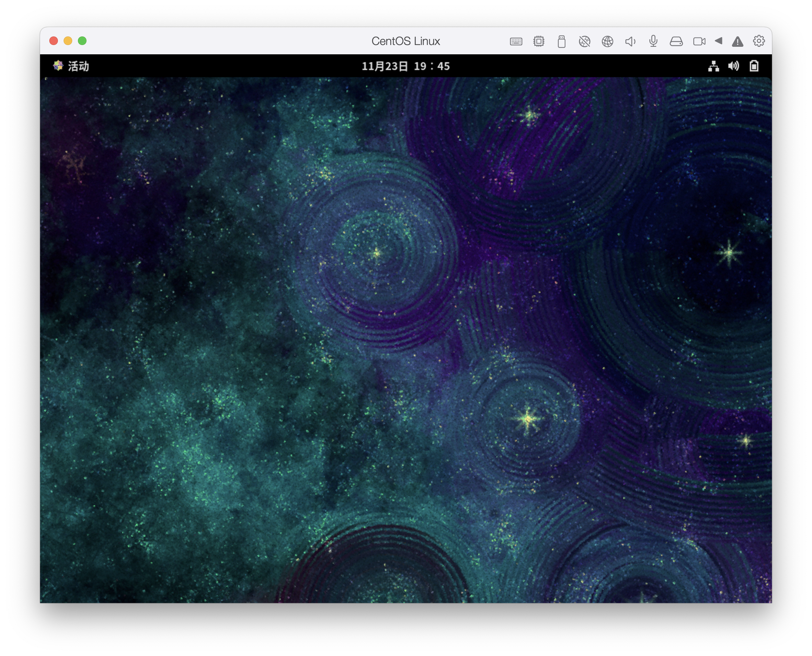Click the CPU chip icon in toolbar

(539, 41)
